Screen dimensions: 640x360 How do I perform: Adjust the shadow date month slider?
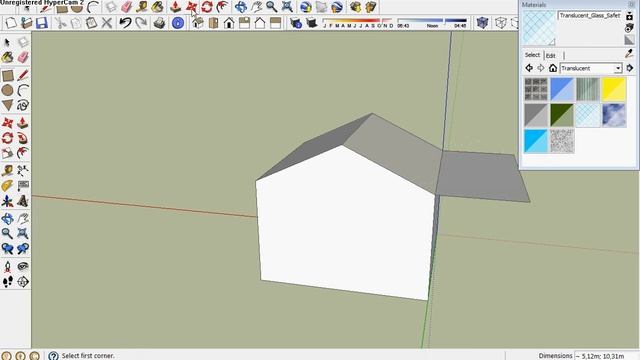pos(358,23)
